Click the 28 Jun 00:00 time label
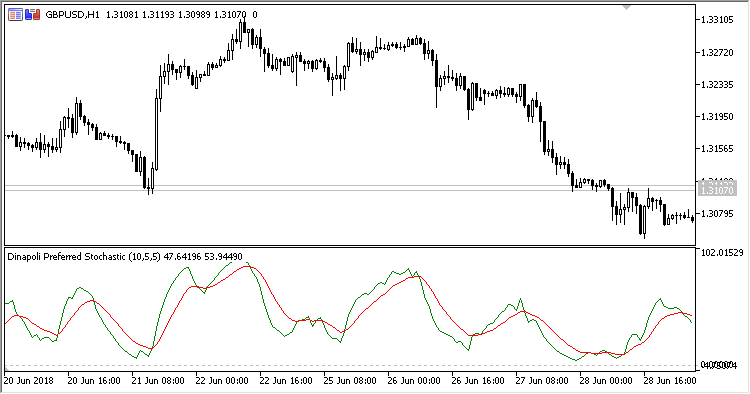This screenshot has height=394, width=750. click(x=606, y=381)
